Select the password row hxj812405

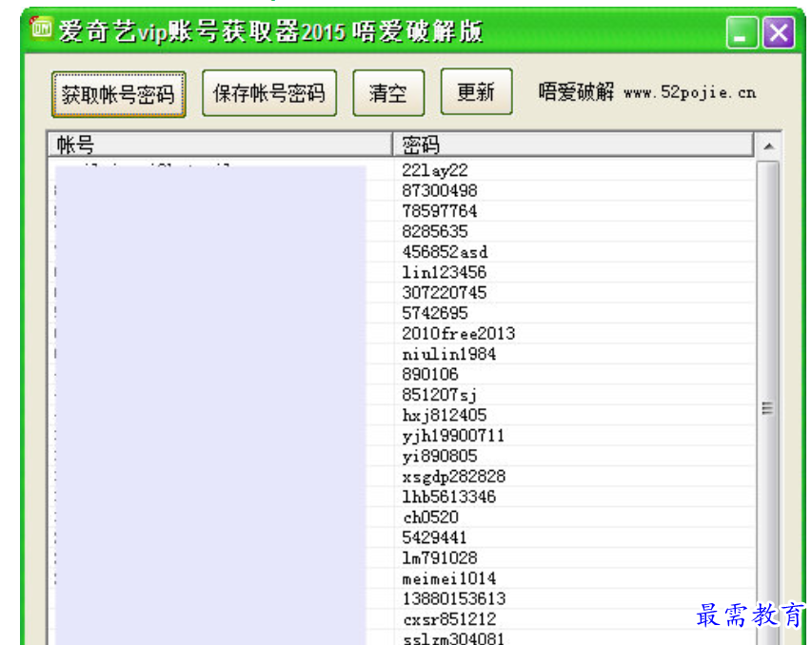pyautogui.click(x=445, y=415)
